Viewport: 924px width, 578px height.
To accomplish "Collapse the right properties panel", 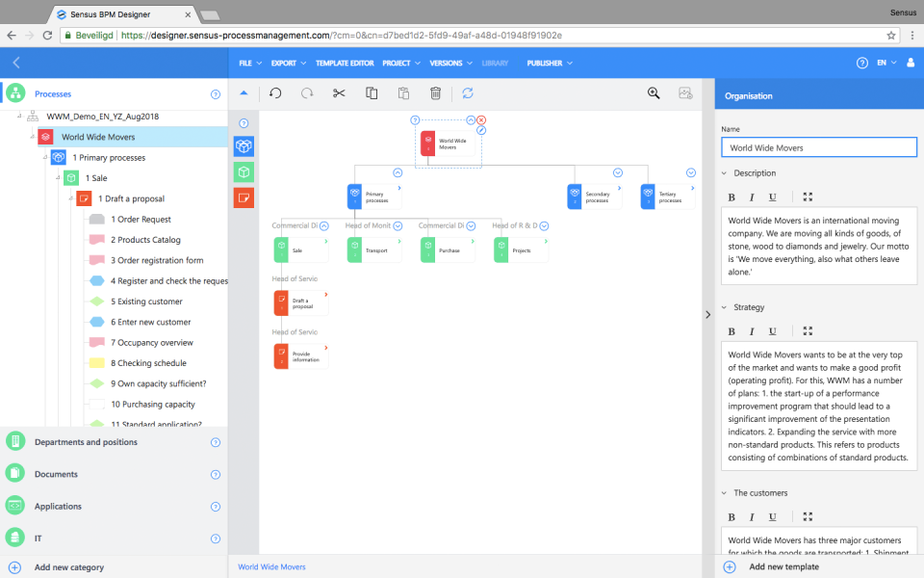I will (707, 315).
